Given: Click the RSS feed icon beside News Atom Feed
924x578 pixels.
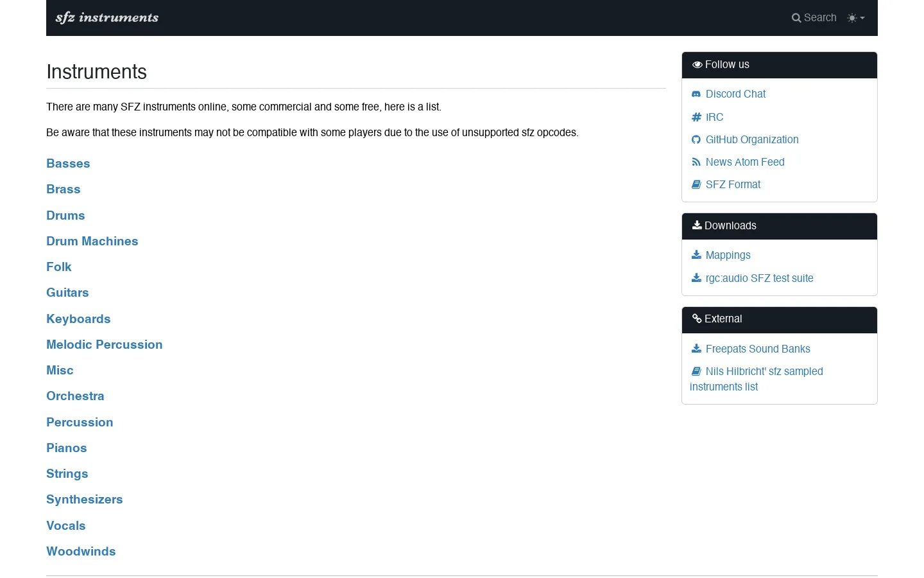Looking at the screenshot, I should (696, 162).
